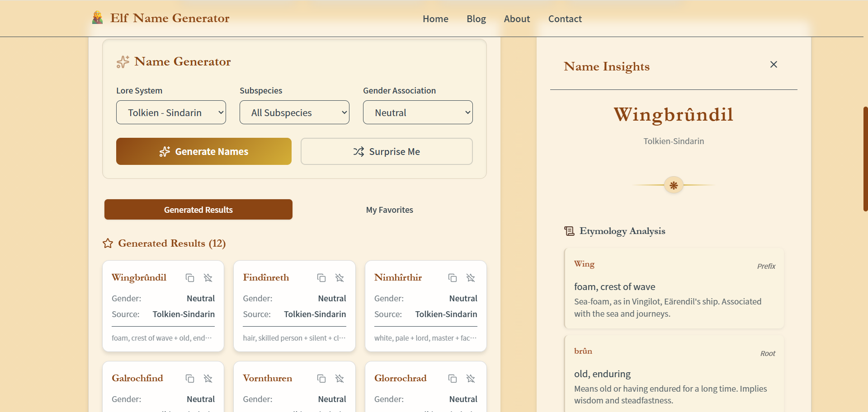Switch to the Generated Results tab

click(198, 210)
